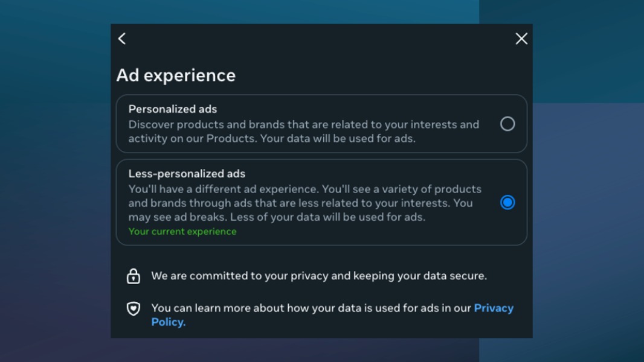
Task: Click the shield heart icon
Action: [134, 309]
